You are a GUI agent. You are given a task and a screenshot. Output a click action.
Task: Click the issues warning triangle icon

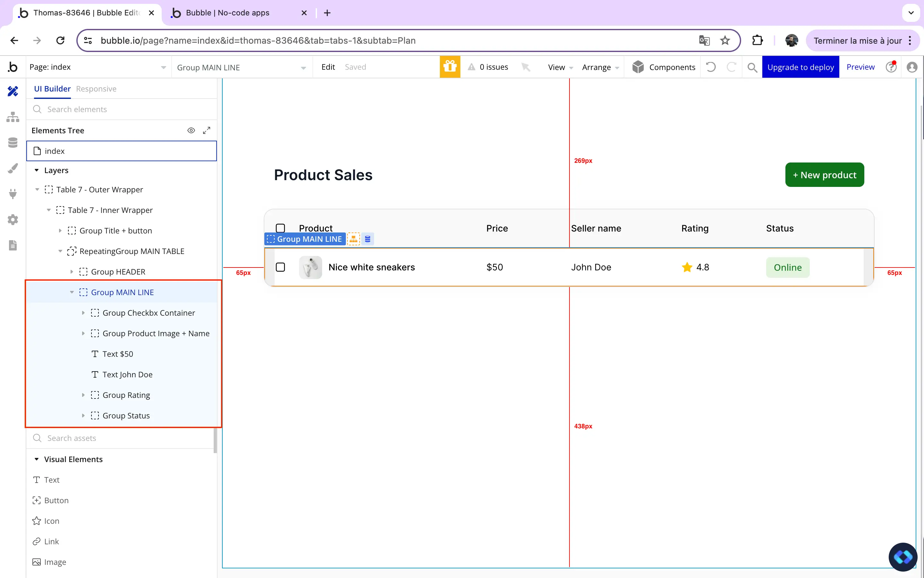472,67
